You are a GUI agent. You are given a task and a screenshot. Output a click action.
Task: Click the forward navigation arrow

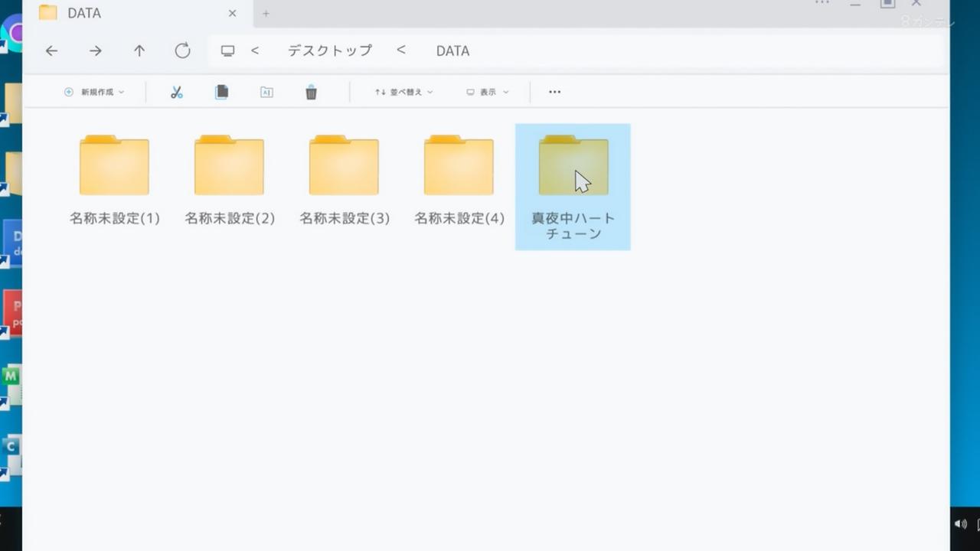tap(95, 51)
